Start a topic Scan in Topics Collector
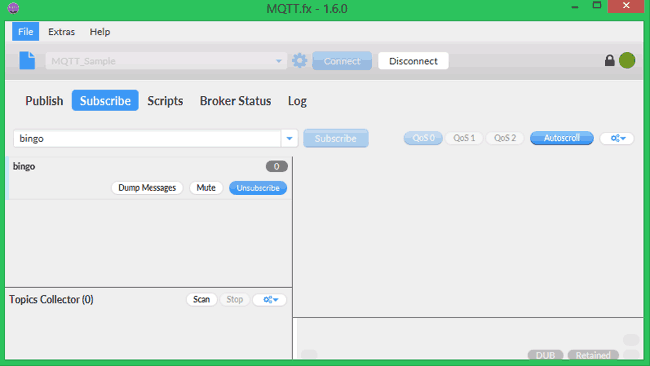This screenshot has width=650, height=366. [x=201, y=299]
